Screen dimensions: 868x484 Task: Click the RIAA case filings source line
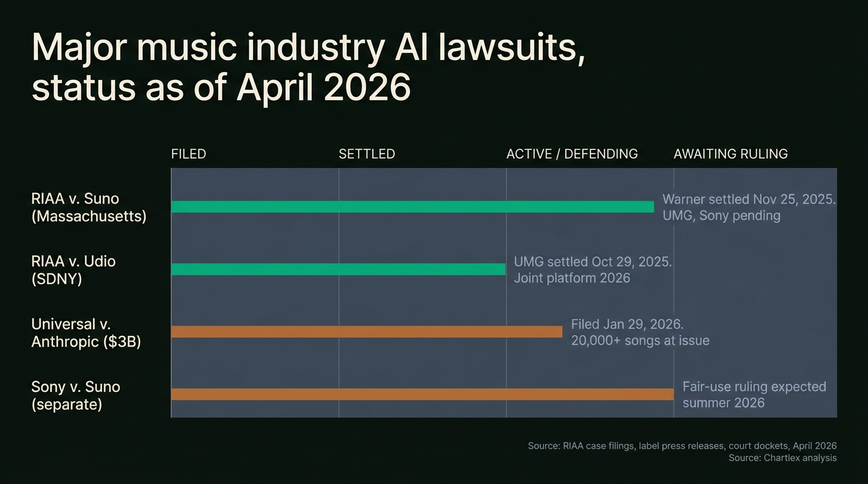681,446
